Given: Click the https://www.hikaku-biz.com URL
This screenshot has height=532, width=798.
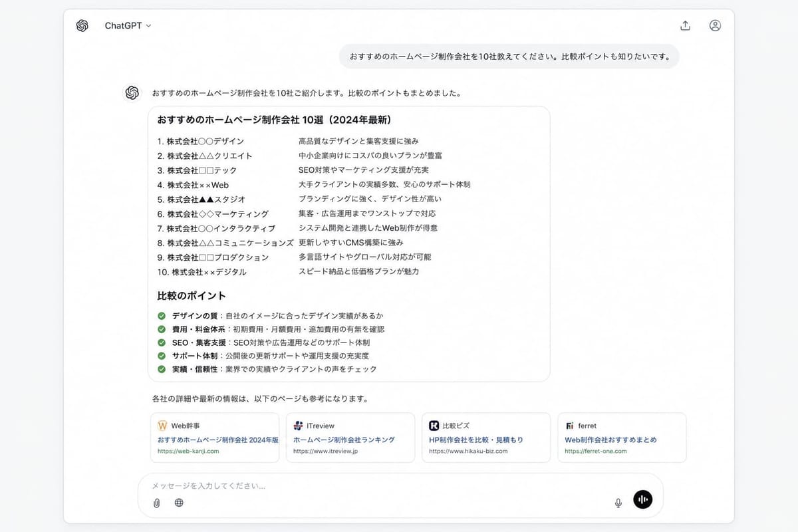Looking at the screenshot, I should [468, 451].
